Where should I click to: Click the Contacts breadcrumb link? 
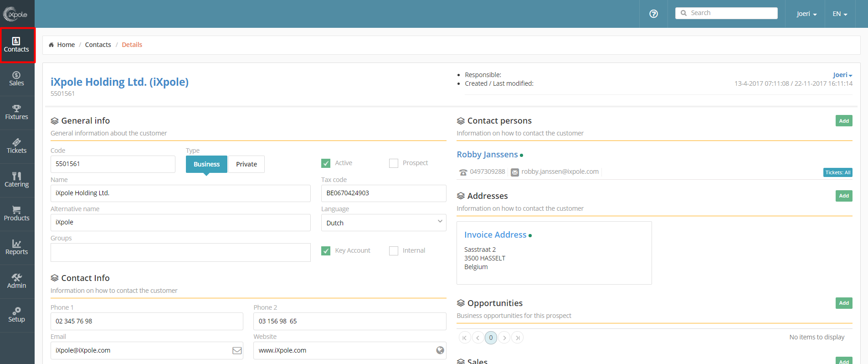point(98,45)
